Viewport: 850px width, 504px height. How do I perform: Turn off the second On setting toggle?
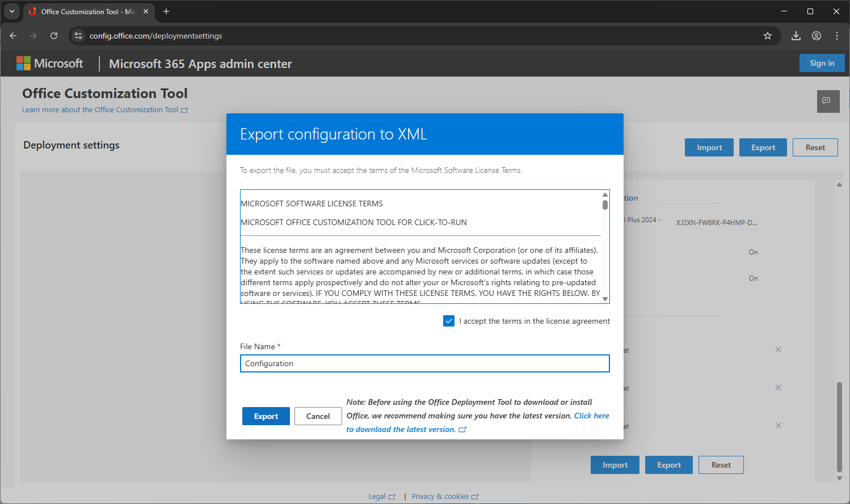pyautogui.click(x=753, y=278)
